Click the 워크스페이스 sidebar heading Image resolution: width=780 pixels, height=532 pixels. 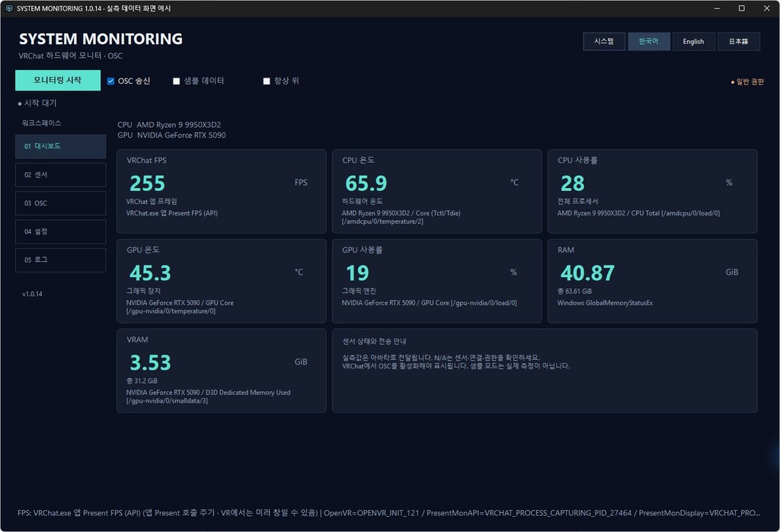pyautogui.click(x=42, y=123)
